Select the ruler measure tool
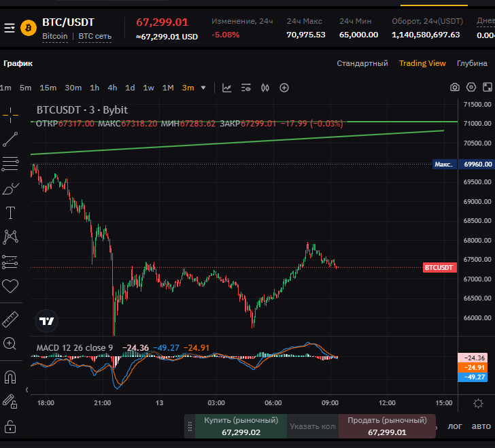 [10, 320]
